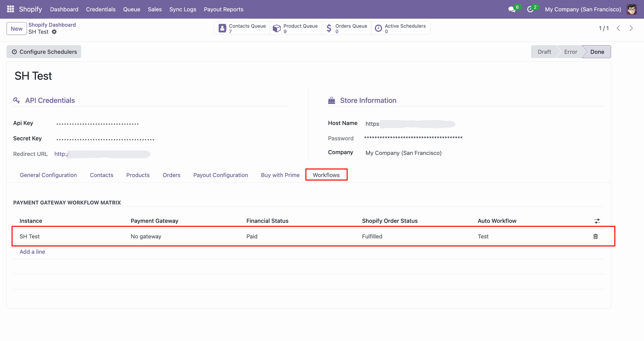This screenshot has width=644, height=341.
Task: Go to previous record arrow
Action: (x=619, y=28)
